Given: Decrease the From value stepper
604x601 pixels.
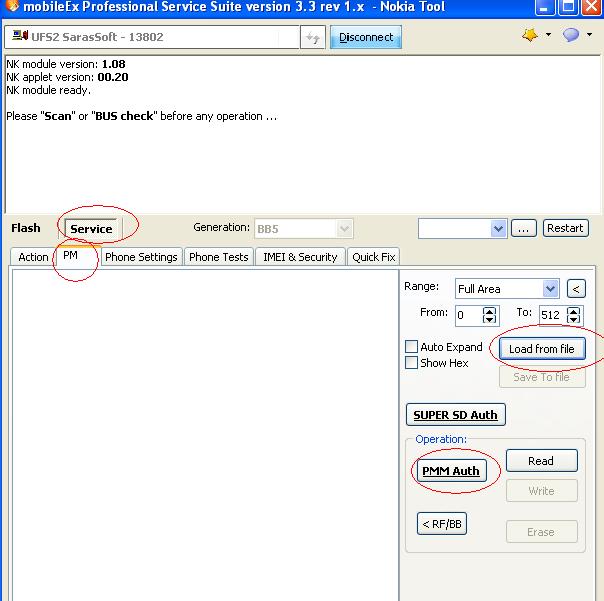Looking at the screenshot, I should [489, 319].
